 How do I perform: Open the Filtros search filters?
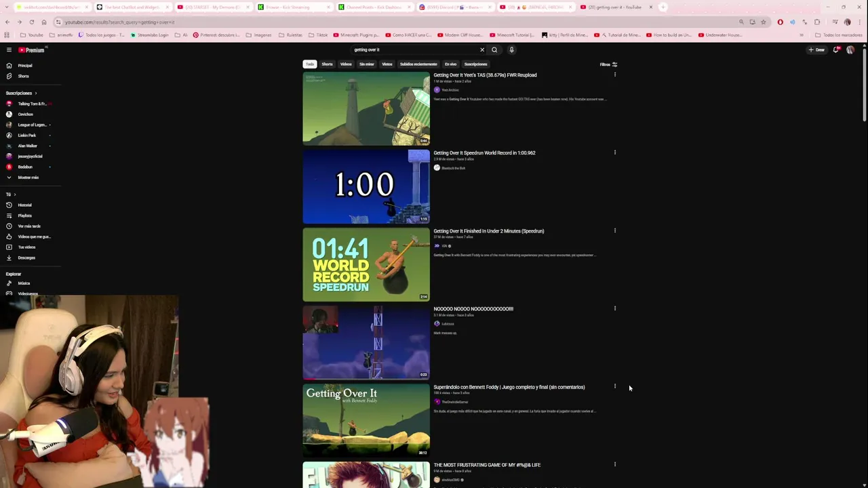click(x=608, y=64)
